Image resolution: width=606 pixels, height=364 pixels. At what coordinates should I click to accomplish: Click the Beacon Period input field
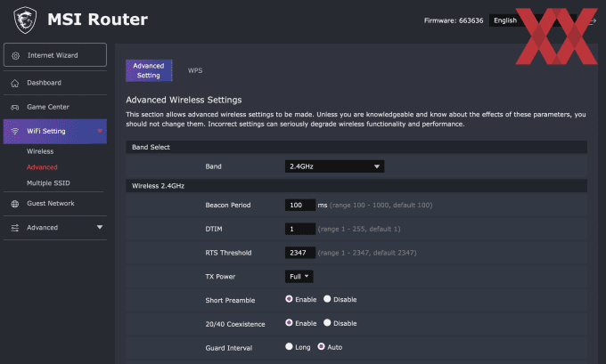coord(300,205)
